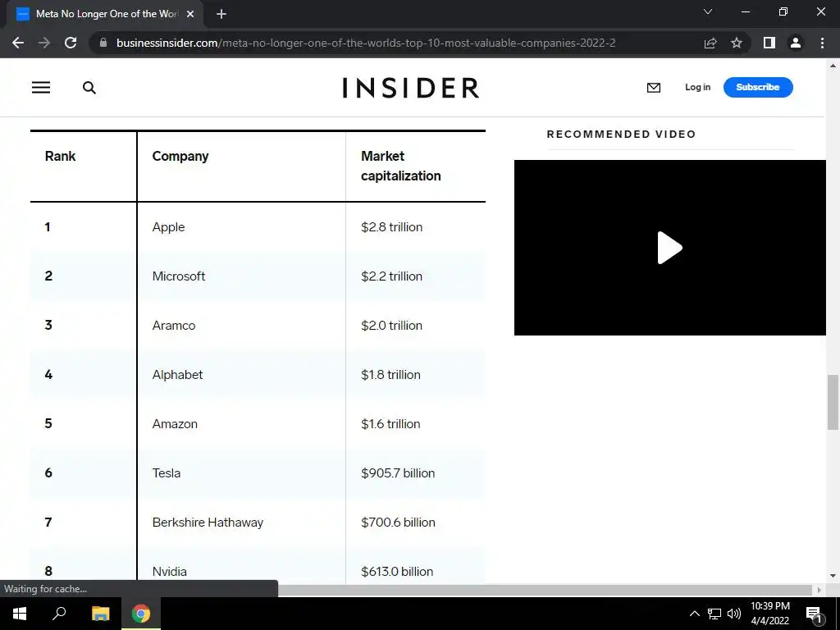This screenshot has width=840, height=630.
Task: Click the address bar URL
Action: [366, 43]
